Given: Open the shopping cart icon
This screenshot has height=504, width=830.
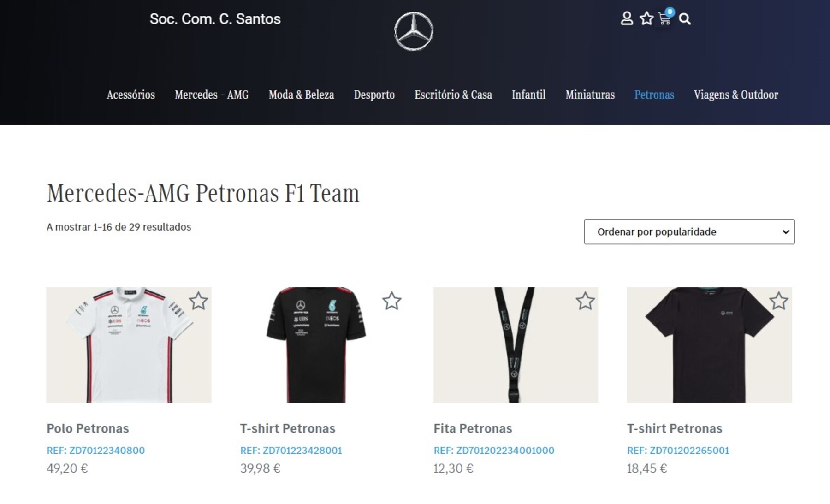Looking at the screenshot, I should (664, 19).
